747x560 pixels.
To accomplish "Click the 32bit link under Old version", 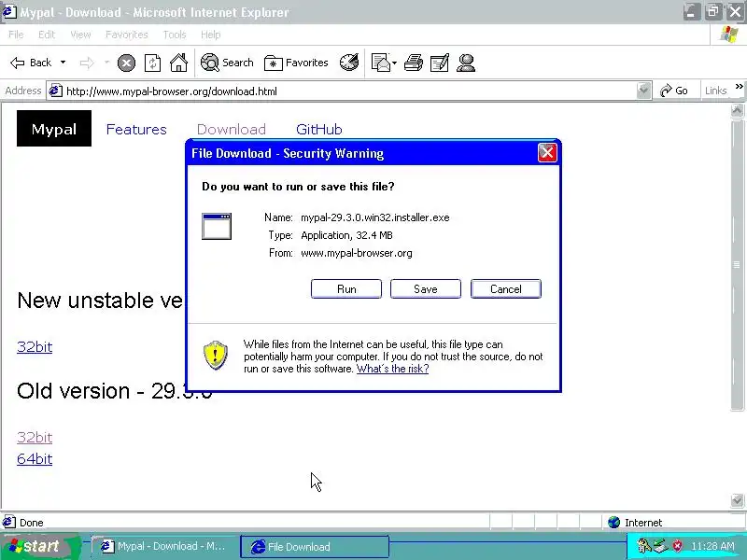I will click(x=35, y=437).
